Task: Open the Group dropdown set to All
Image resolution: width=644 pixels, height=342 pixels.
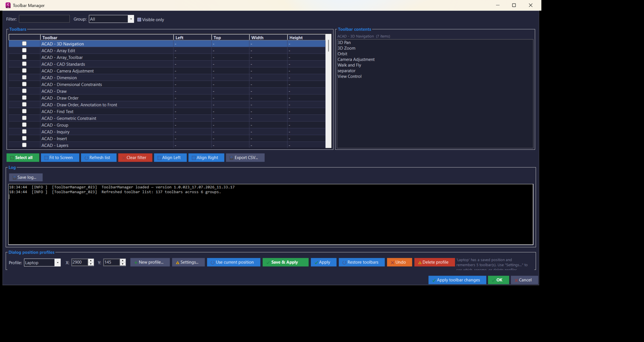Action: [x=131, y=19]
